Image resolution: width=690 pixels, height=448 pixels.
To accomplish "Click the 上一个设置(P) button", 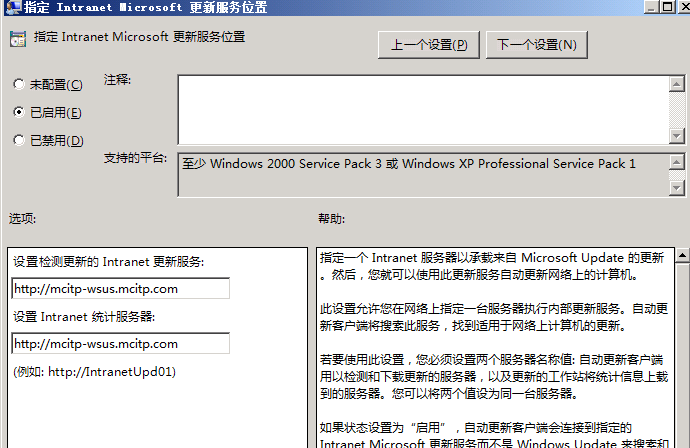I will pos(429,45).
